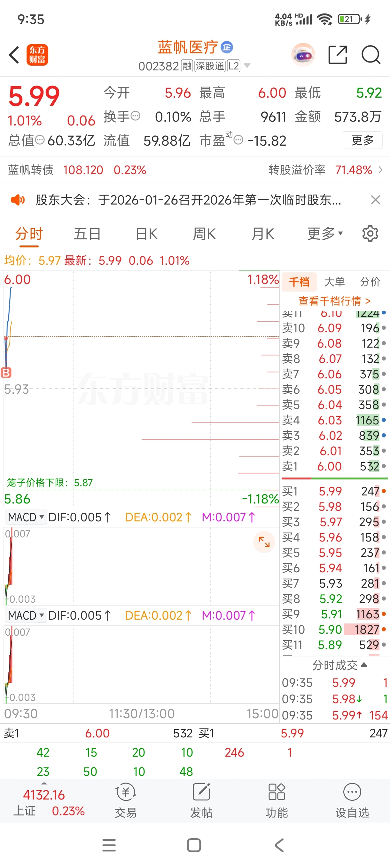Tap the L2 tag badge

coord(234,66)
